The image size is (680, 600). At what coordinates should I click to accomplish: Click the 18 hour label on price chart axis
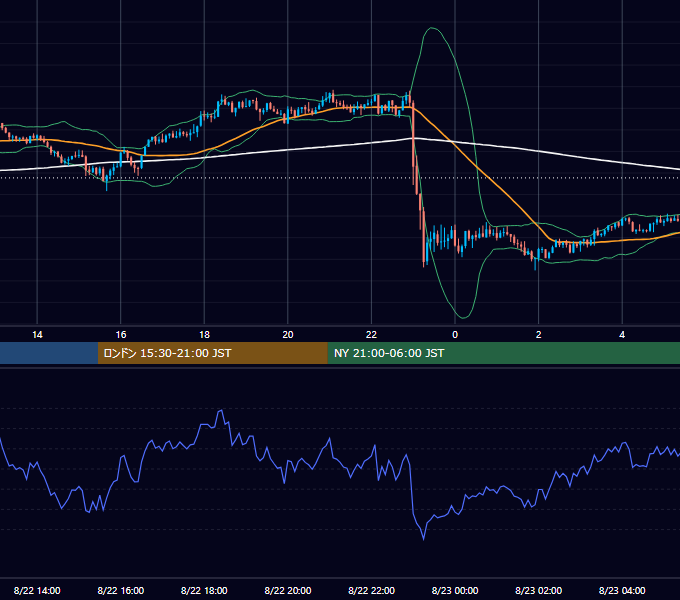coord(204,335)
